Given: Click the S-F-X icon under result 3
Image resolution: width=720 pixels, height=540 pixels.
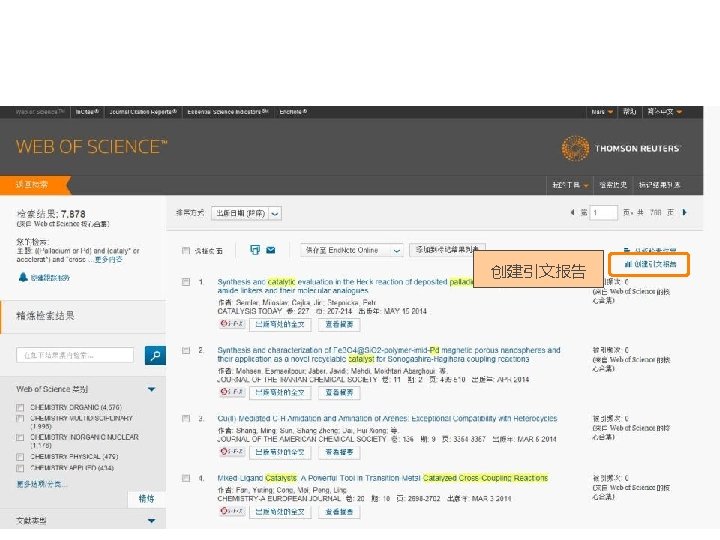Looking at the screenshot, I should coord(232,451).
